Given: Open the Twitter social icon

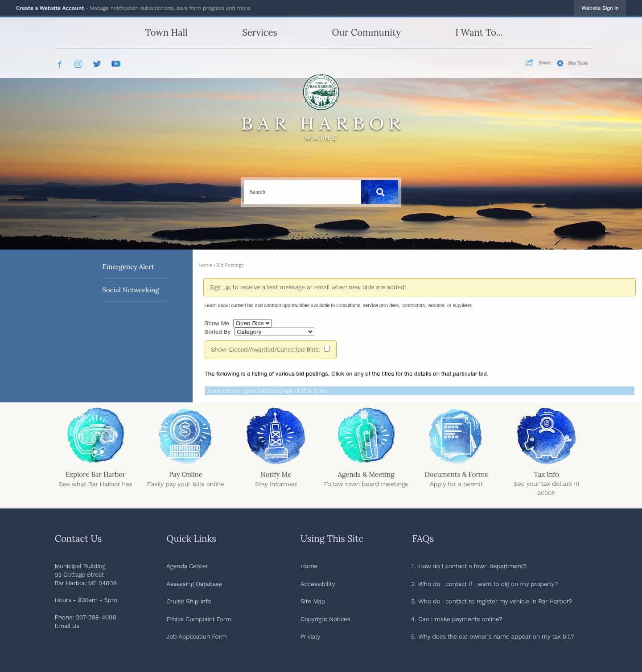Looking at the screenshot, I should pos(97,64).
